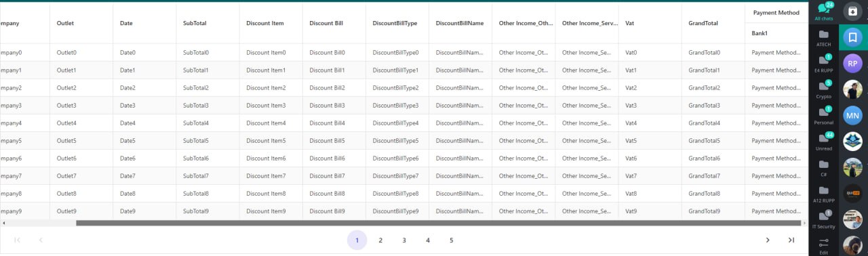Image resolution: width=868 pixels, height=256 pixels.
Task: Click the Bank1 sub-column header
Action: click(x=776, y=33)
